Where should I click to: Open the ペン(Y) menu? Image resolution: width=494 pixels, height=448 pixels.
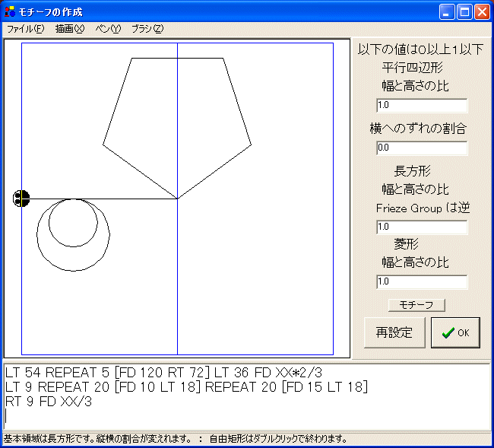tap(108, 29)
